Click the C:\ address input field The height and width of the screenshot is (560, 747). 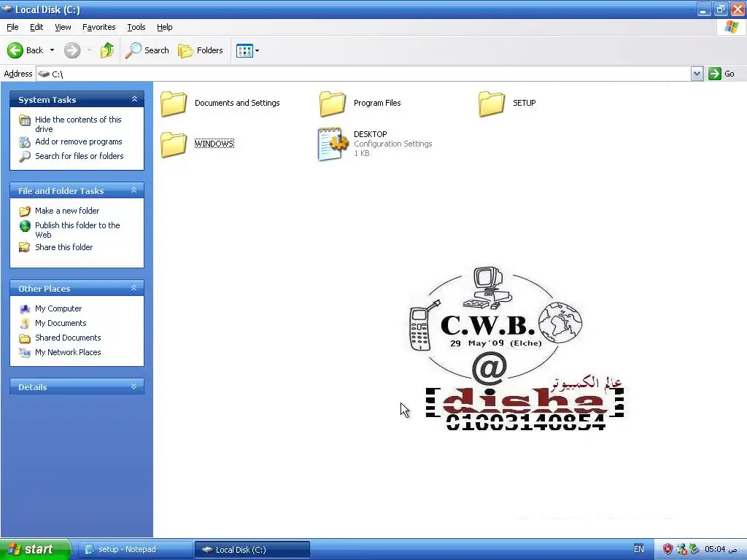(364, 74)
